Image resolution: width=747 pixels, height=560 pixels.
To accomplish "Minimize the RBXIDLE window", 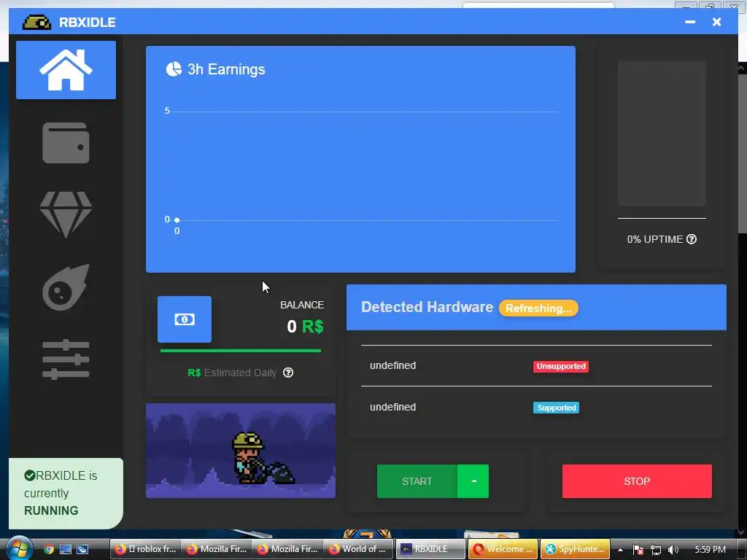I will pos(690,22).
